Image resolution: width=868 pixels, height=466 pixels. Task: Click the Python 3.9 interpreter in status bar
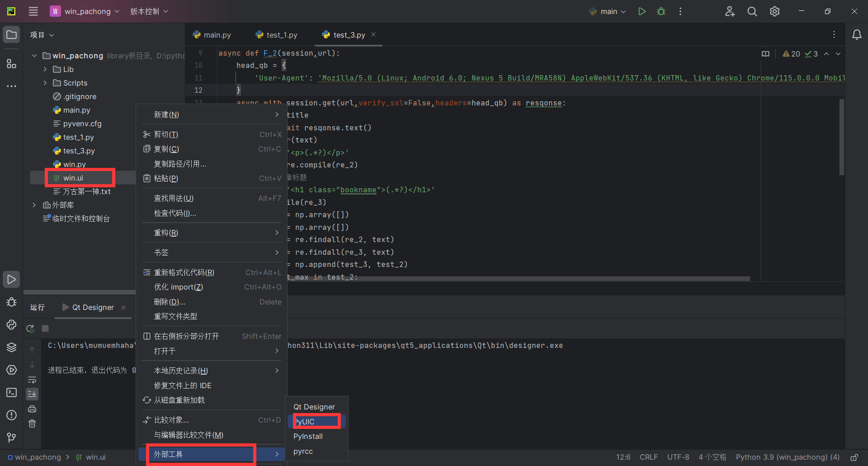[787, 457]
